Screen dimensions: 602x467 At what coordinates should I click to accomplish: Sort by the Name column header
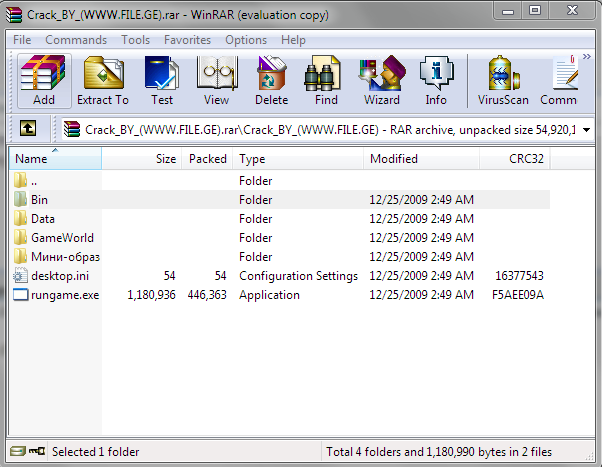pos(55,158)
